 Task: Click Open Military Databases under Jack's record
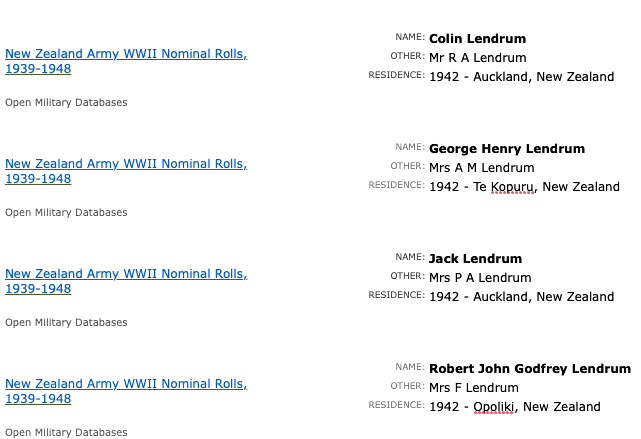[x=66, y=322]
